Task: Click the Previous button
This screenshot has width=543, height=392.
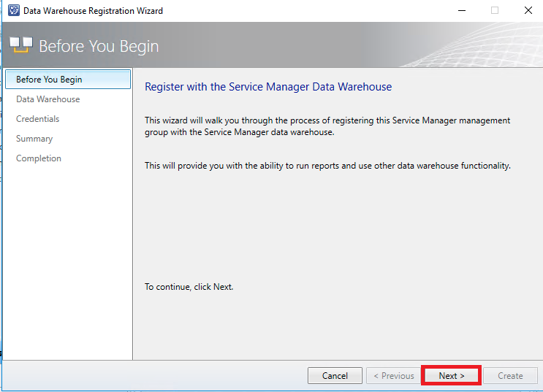Action: 393,376
